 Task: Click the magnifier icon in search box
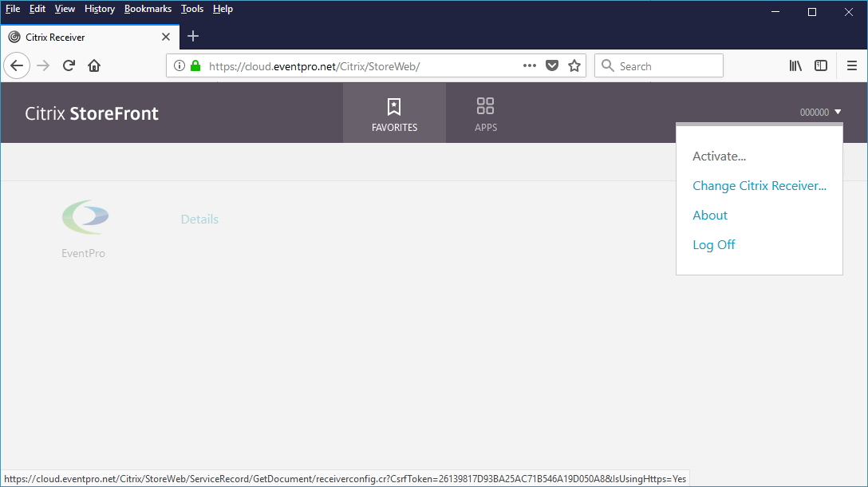608,66
